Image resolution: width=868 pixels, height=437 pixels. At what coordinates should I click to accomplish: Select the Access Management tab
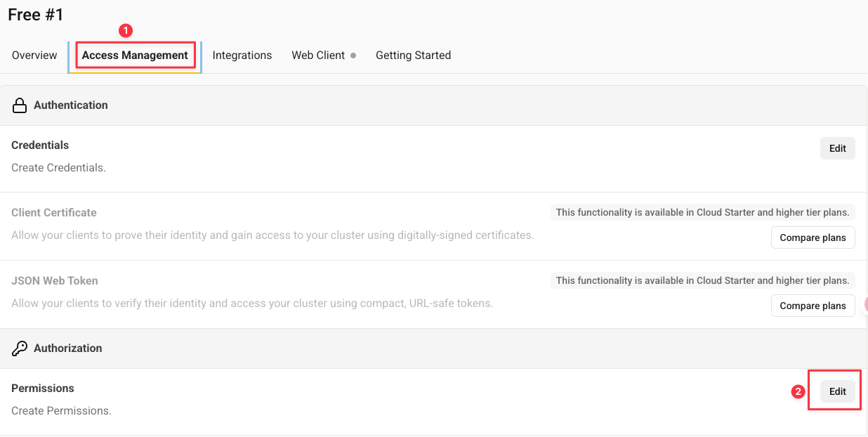coord(135,56)
